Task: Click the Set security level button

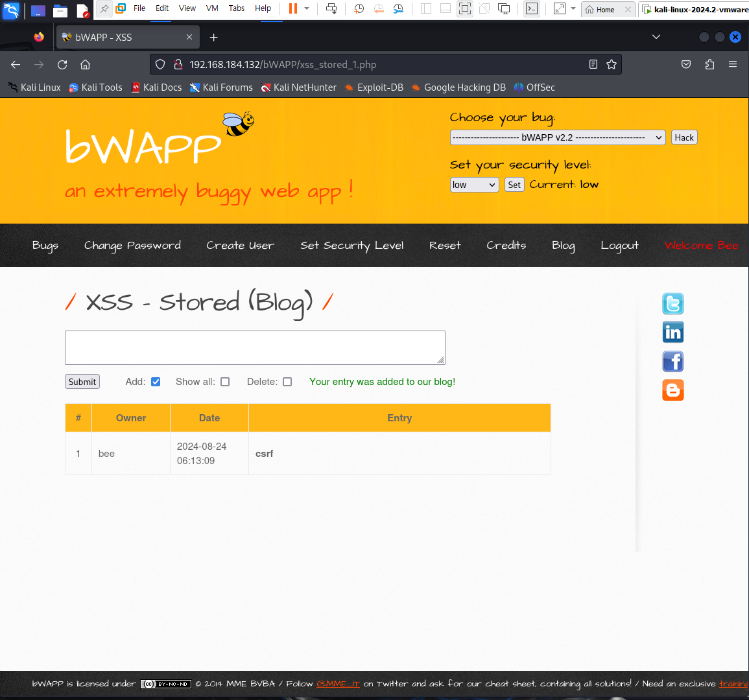Action: 514,185
